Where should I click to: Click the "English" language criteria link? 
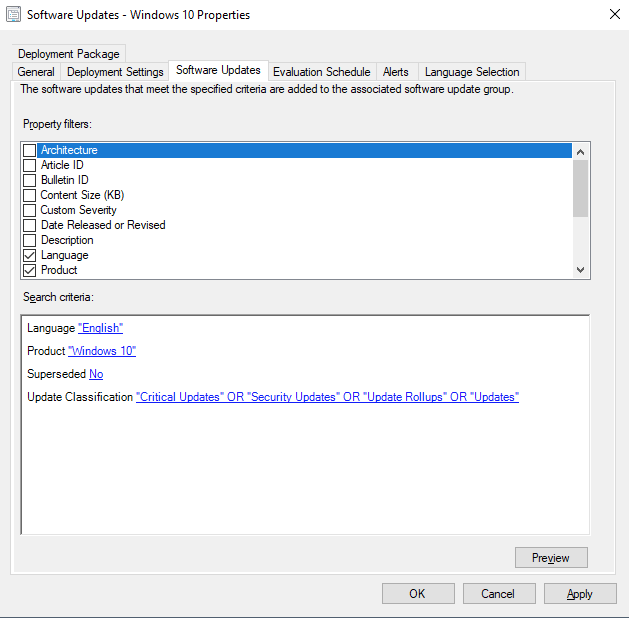pyautogui.click(x=100, y=328)
